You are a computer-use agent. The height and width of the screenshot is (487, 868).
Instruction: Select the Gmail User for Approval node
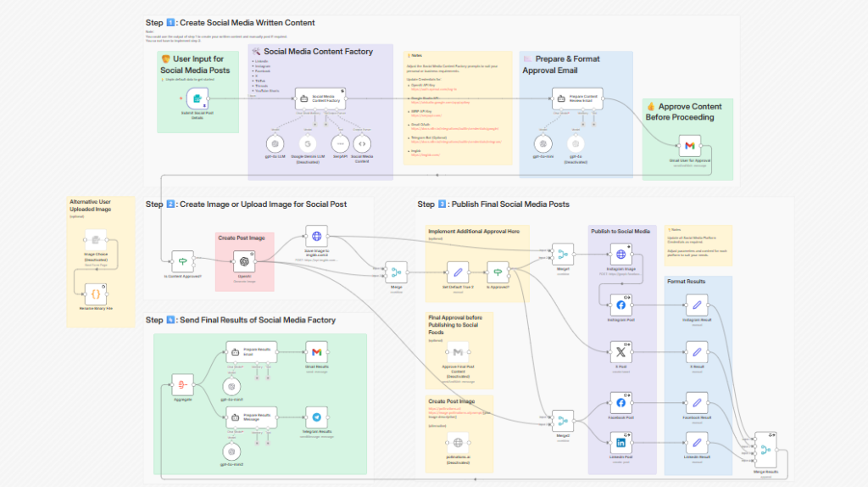coord(690,146)
